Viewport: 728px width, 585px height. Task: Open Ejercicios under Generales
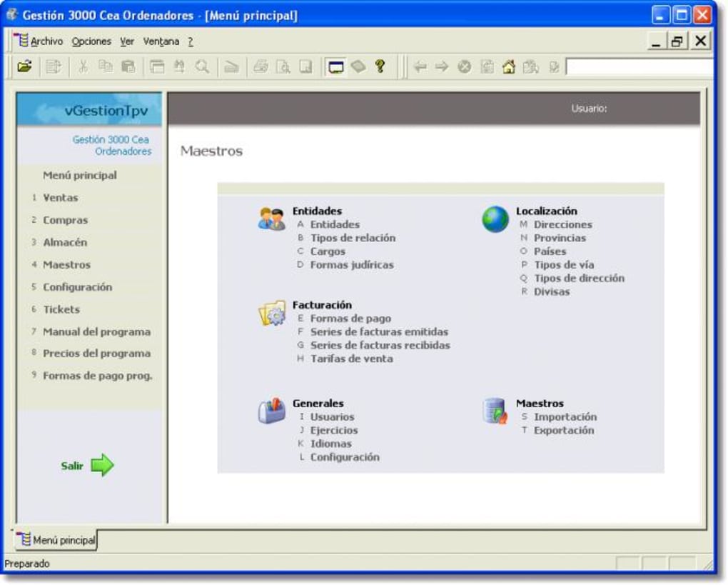[x=334, y=430]
